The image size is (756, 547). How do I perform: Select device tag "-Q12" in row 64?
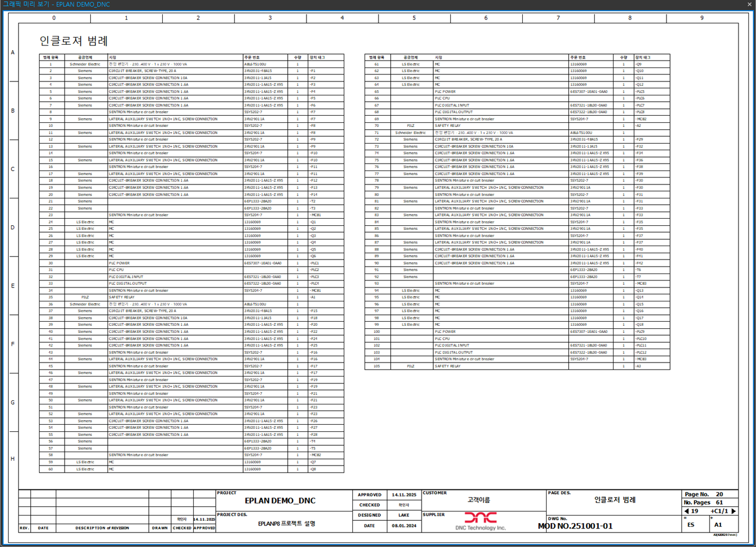point(640,85)
